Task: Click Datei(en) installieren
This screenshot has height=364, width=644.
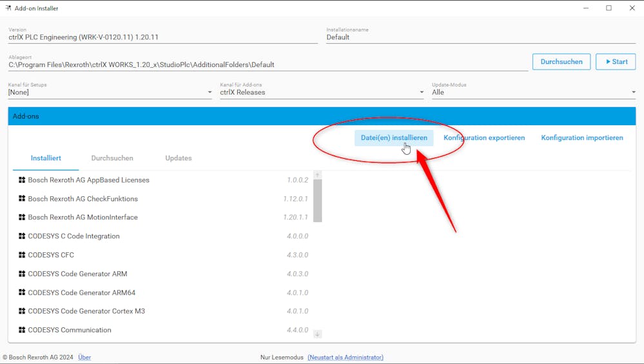Action: click(394, 137)
